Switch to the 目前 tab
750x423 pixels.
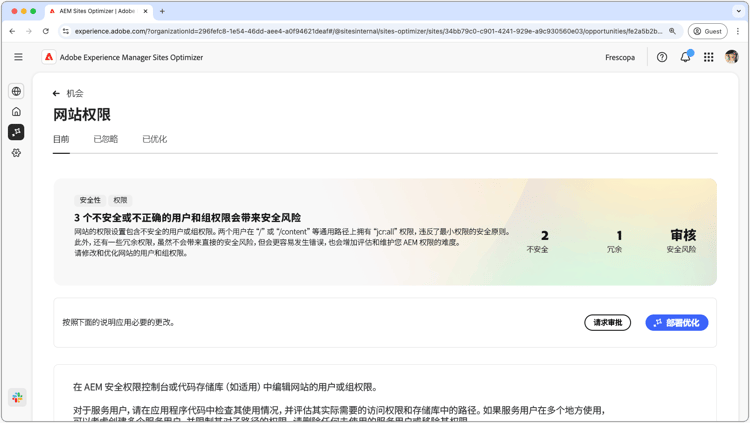pyautogui.click(x=61, y=139)
